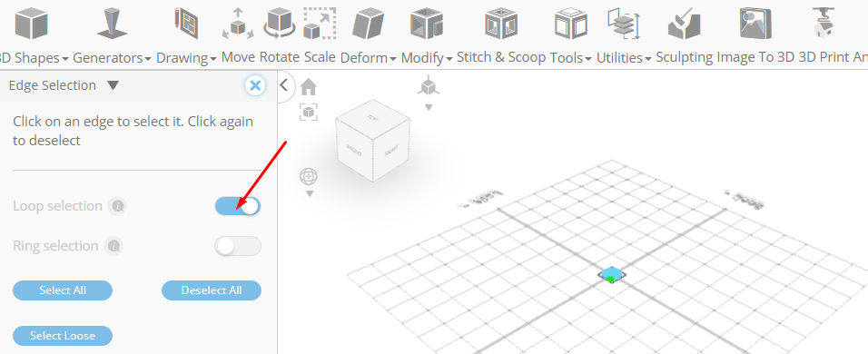This screenshot has width=868, height=354.
Task: Click Loop selection info icon
Action: click(117, 206)
